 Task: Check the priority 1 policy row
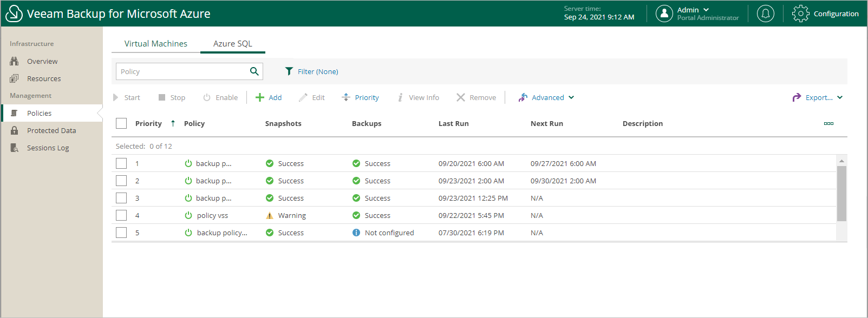(121, 163)
